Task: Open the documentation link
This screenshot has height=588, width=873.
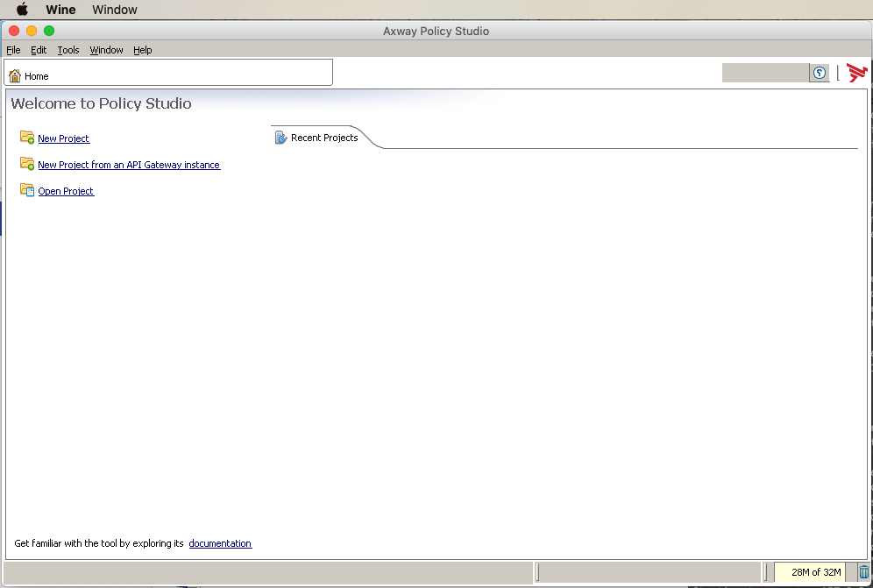Action: coord(220,543)
